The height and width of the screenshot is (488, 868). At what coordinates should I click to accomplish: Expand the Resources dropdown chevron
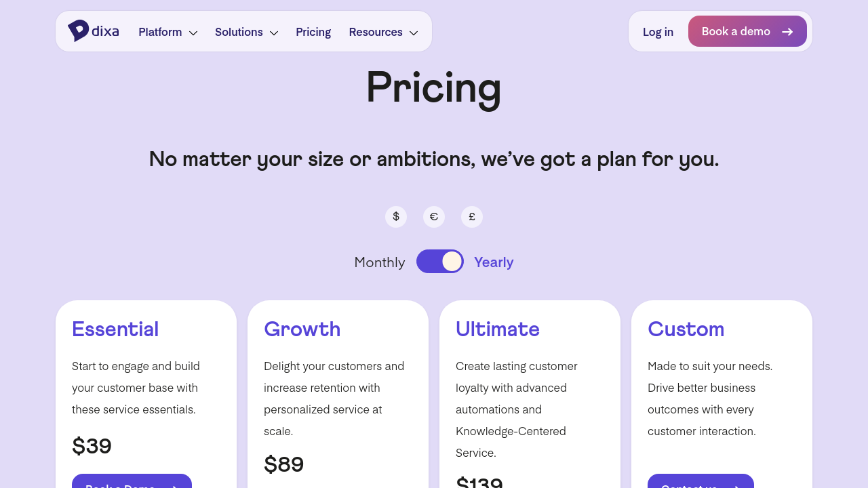pos(414,33)
